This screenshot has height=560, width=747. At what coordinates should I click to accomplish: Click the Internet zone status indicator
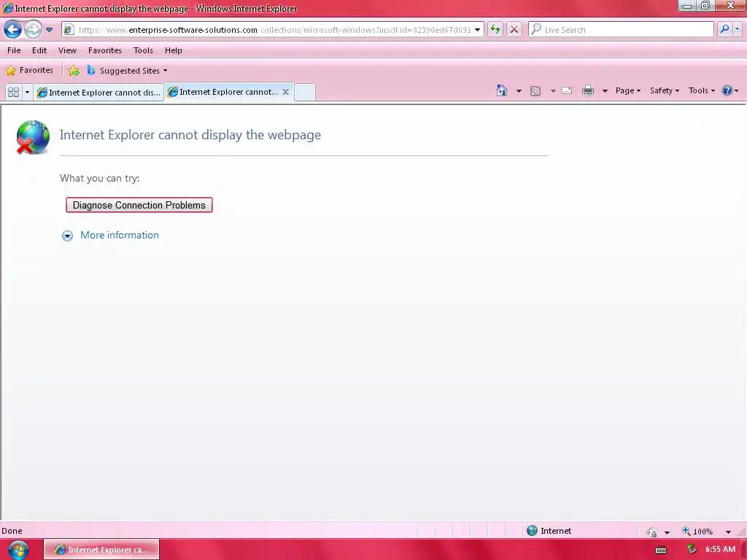coord(549,531)
